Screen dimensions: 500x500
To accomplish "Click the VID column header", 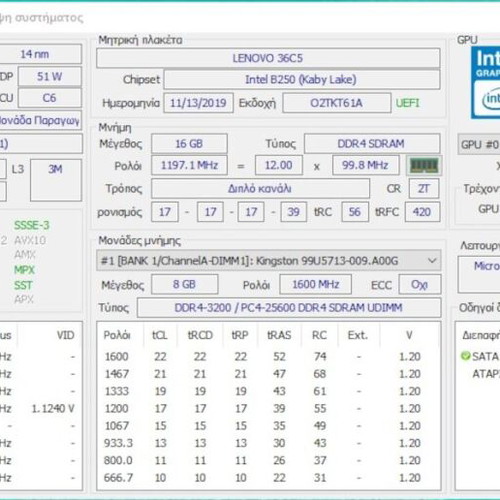I will [x=65, y=335].
